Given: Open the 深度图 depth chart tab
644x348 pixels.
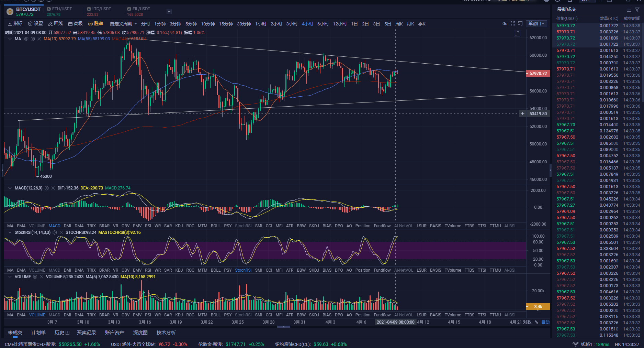Looking at the screenshot, I should tap(140, 333).
